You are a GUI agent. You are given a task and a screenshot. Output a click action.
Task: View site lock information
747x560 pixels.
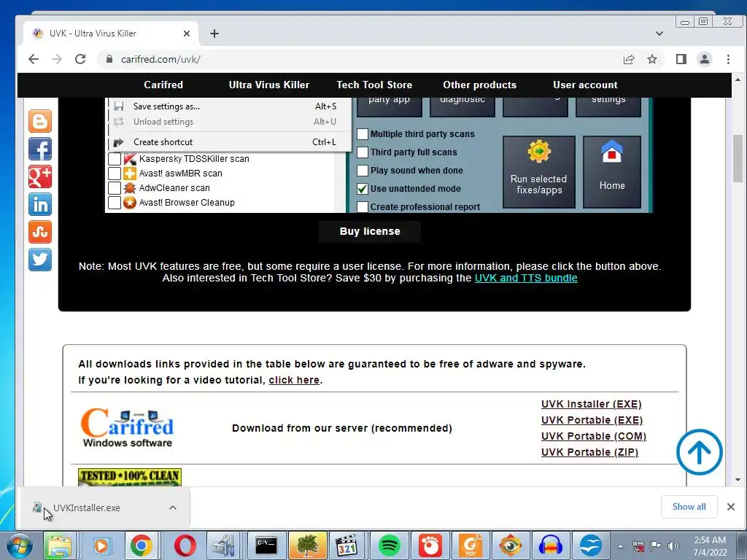click(109, 59)
